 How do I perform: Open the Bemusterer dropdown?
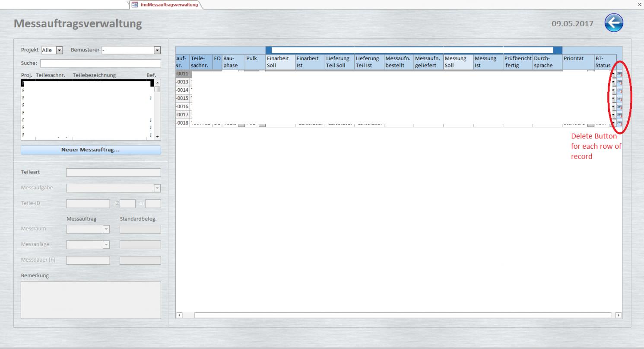(157, 50)
